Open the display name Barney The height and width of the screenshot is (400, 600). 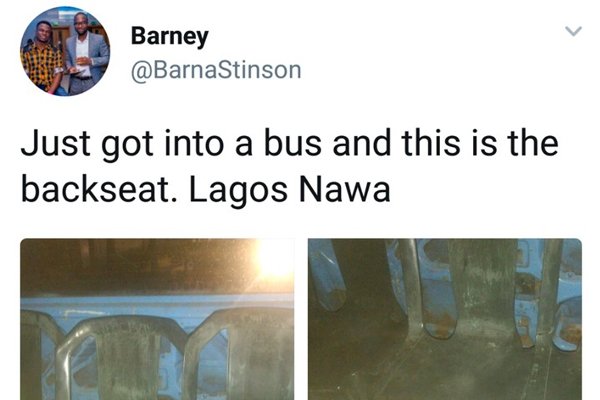170,36
